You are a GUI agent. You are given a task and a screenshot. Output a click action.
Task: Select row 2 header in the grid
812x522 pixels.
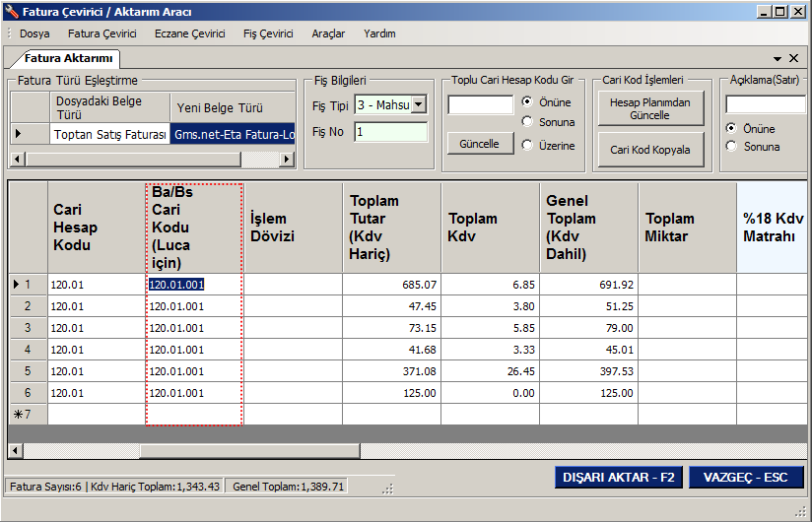coord(28,306)
